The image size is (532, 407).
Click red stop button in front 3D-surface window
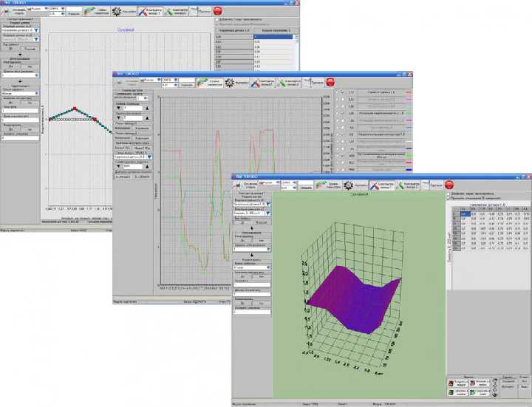(x=449, y=185)
